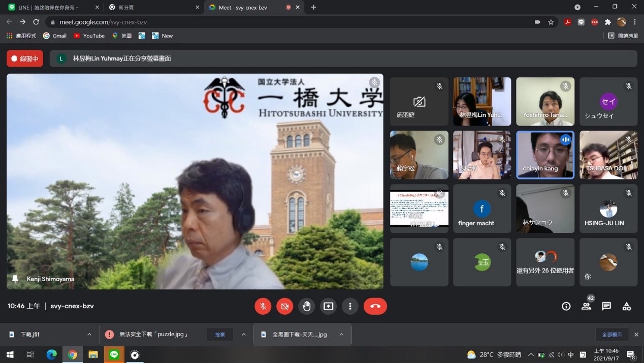Open the activities panel icon
This screenshot has width=644, height=363.
click(x=627, y=306)
